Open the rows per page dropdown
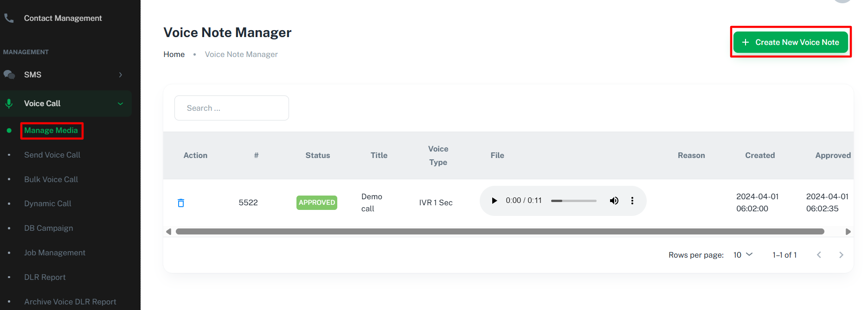 coord(743,255)
